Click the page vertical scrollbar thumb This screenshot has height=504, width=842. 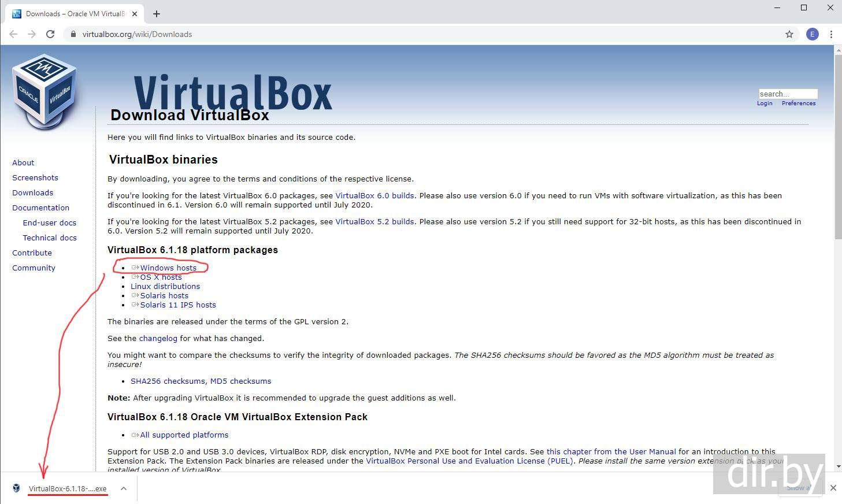click(838, 147)
